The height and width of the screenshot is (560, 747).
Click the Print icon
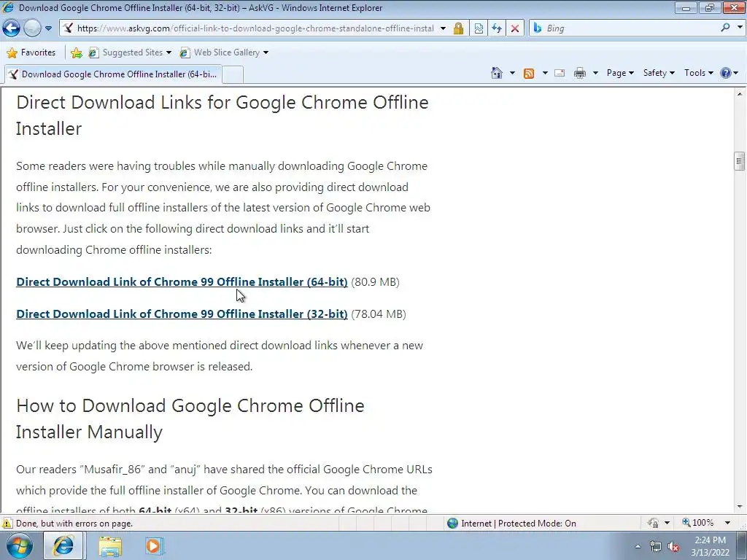(x=580, y=73)
